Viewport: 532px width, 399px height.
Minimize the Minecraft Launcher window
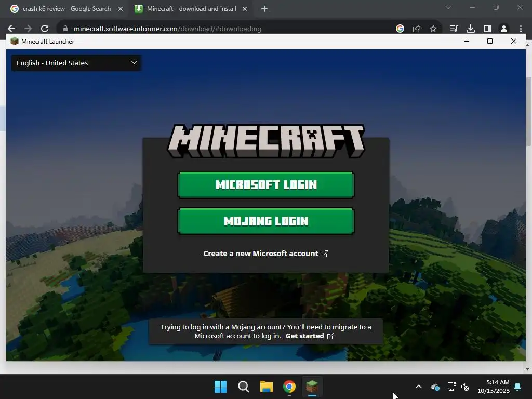pos(467,41)
